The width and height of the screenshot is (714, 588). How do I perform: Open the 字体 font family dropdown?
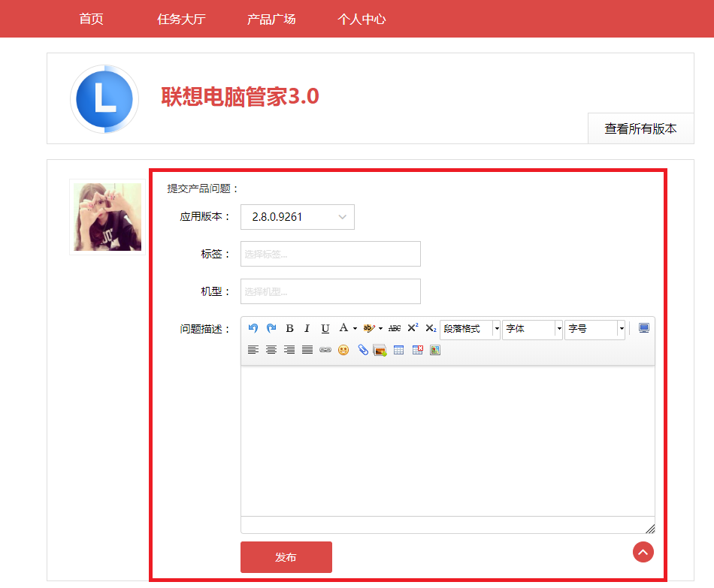coord(532,329)
